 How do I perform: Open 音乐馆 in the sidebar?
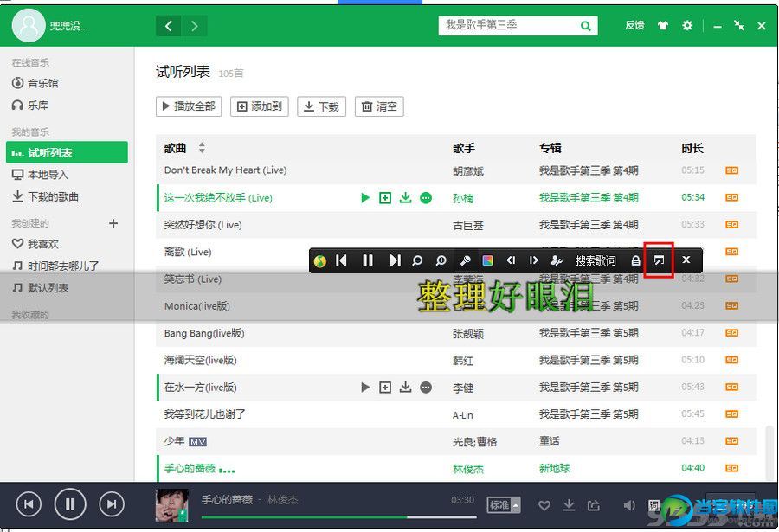(x=35, y=83)
